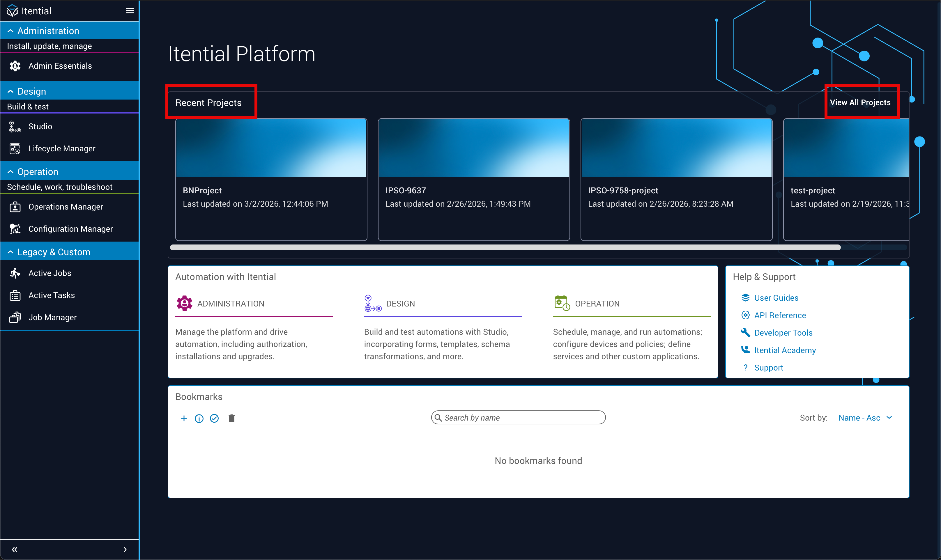Collapse the Legacy & Custom section
The height and width of the screenshot is (560, 941).
click(10, 252)
